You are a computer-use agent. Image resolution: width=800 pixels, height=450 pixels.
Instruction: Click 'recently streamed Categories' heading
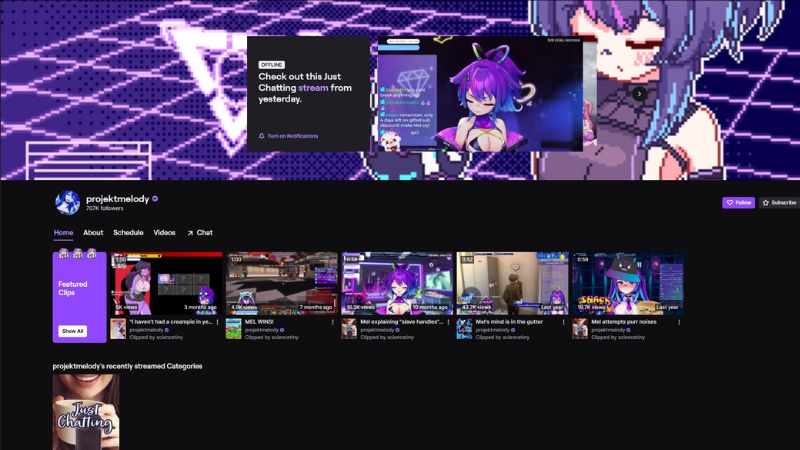tap(128, 366)
